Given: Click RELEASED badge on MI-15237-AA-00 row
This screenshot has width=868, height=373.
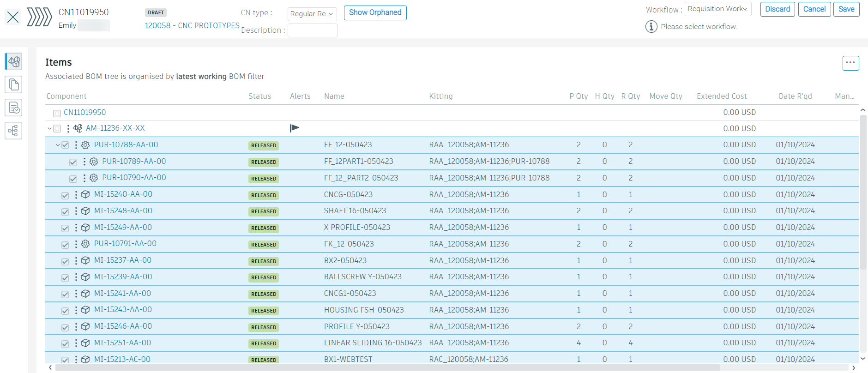Looking at the screenshot, I should point(264,261).
